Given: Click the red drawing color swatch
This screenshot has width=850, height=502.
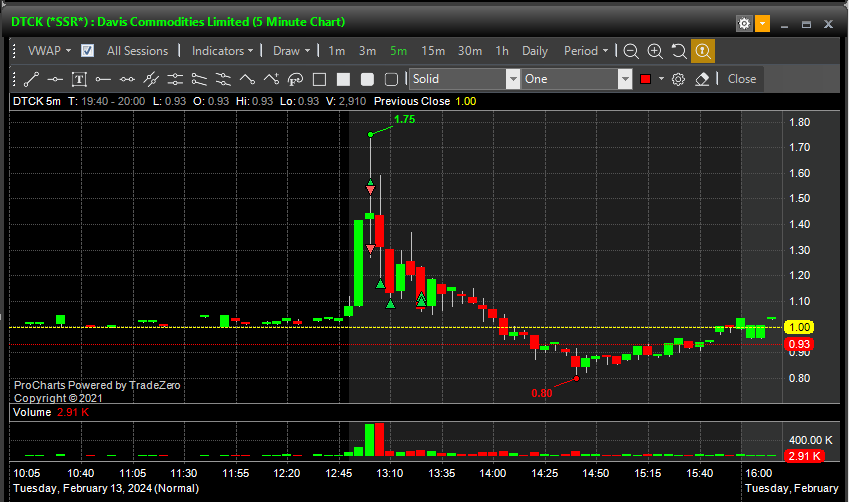Looking at the screenshot, I should point(645,79).
